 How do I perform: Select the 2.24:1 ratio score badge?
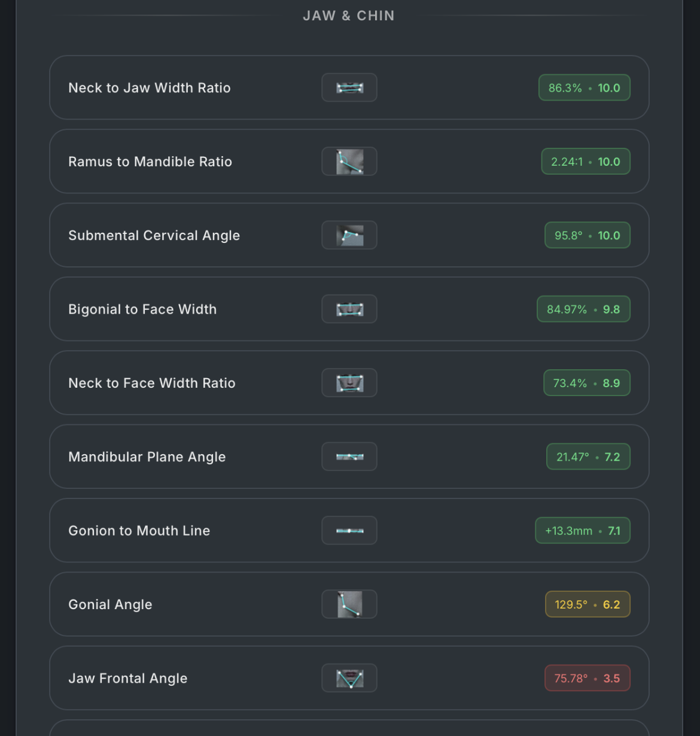coord(585,162)
